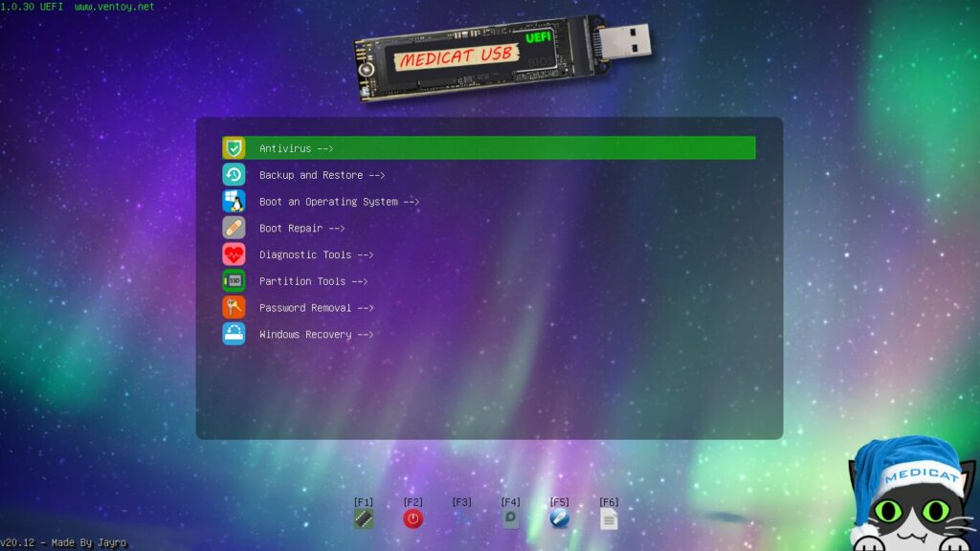The width and height of the screenshot is (980, 551).
Task: Click the Password Removal keys icon
Action: pos(233,307)
